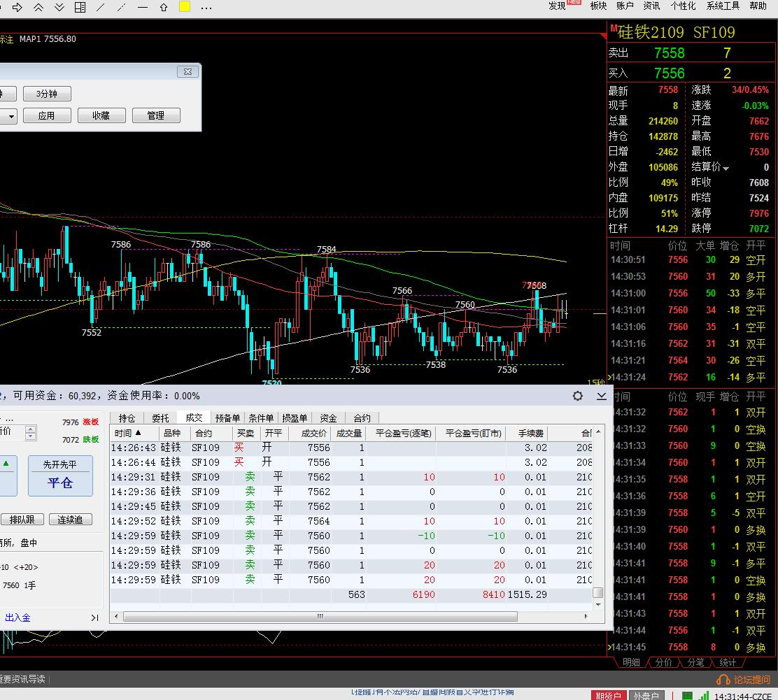Select the solid line drawing tool
This screenshot has width=778, height=700.
click(x=101, y=7)
